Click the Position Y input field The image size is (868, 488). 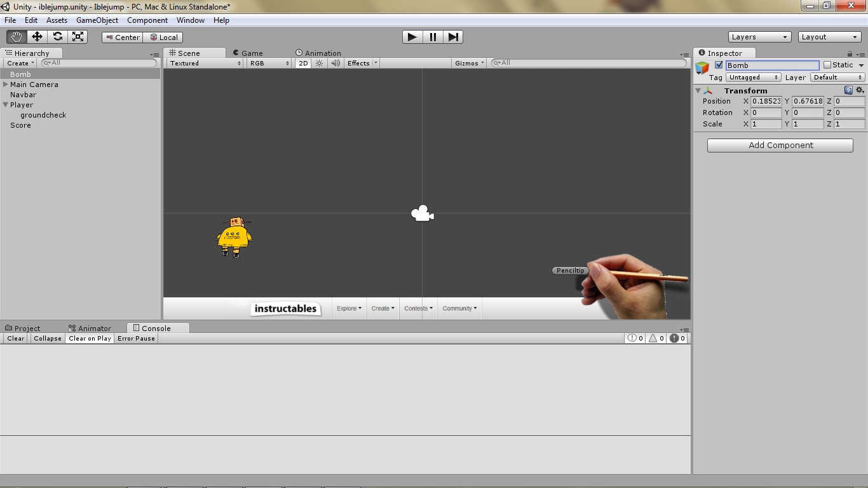(808, 101)
